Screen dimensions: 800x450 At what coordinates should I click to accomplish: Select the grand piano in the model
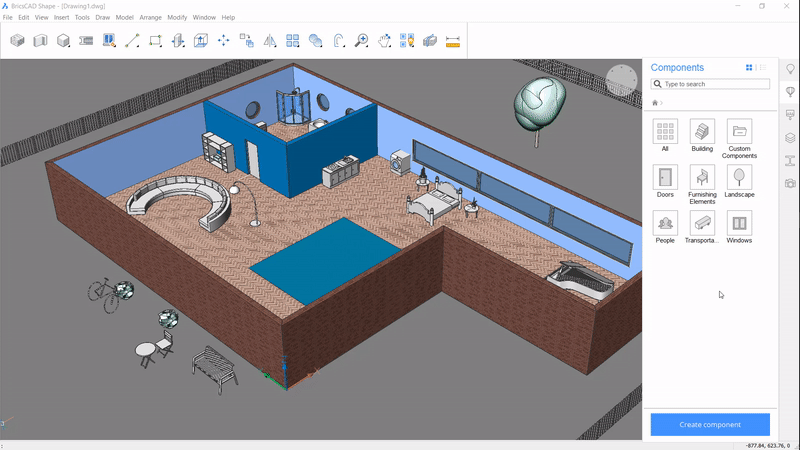tap(581, 280)
